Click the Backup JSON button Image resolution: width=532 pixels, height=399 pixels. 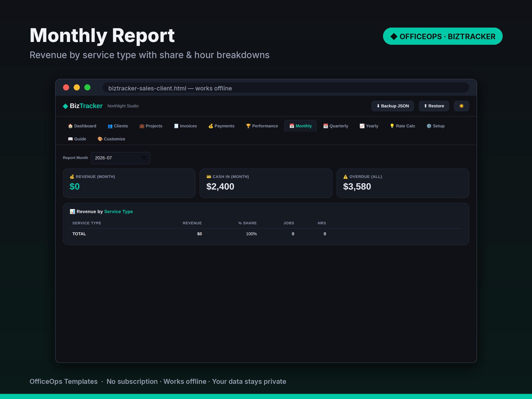[392, 106]
